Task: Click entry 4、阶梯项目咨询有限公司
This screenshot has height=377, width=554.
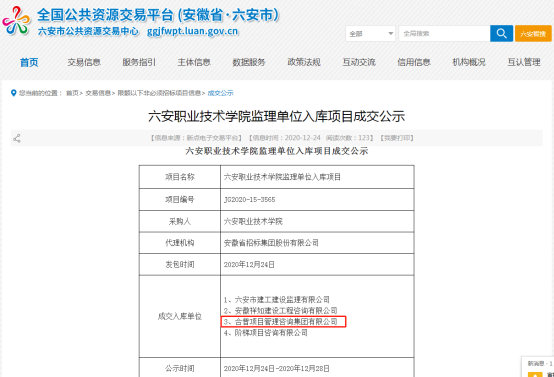Action: point(265,333)
